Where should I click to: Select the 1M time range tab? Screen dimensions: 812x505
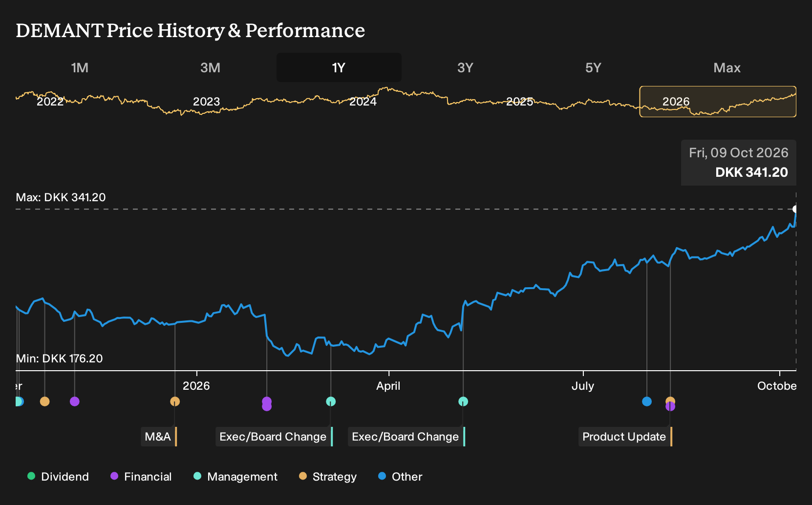click(80, 67)
